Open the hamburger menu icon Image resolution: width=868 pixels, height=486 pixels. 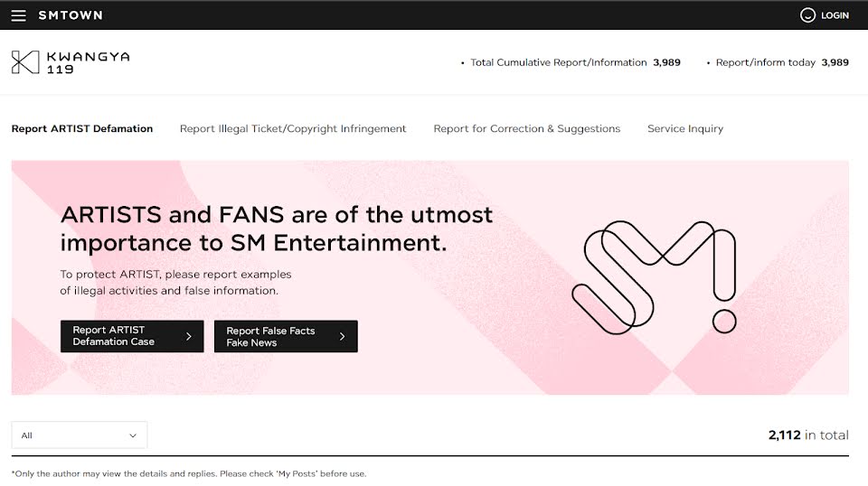18,15
